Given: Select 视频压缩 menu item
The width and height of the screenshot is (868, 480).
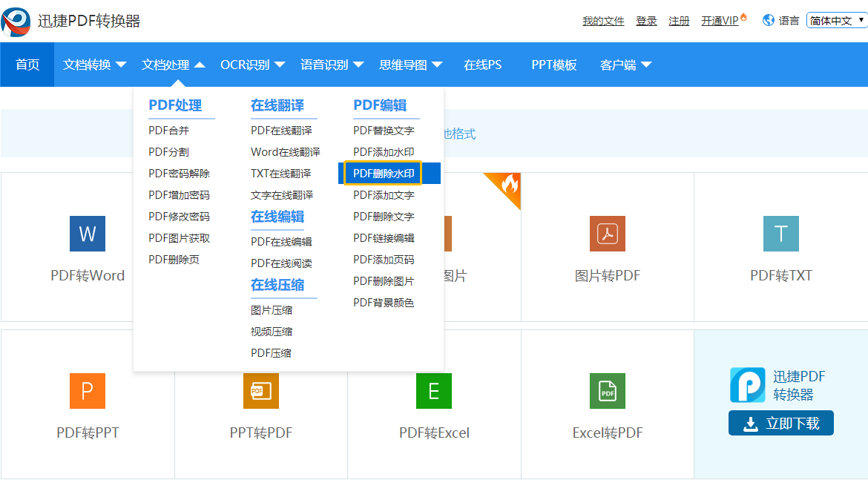Looking at the screenshot, I should coord(272,332).
